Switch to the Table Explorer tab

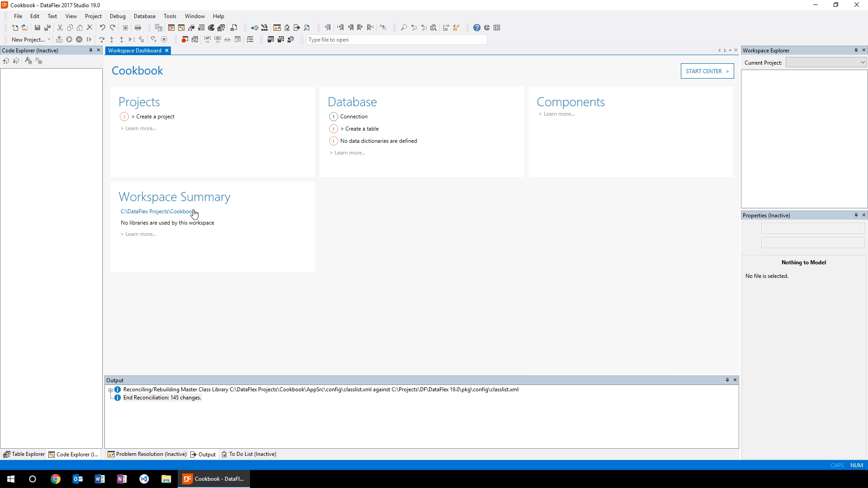24,454
